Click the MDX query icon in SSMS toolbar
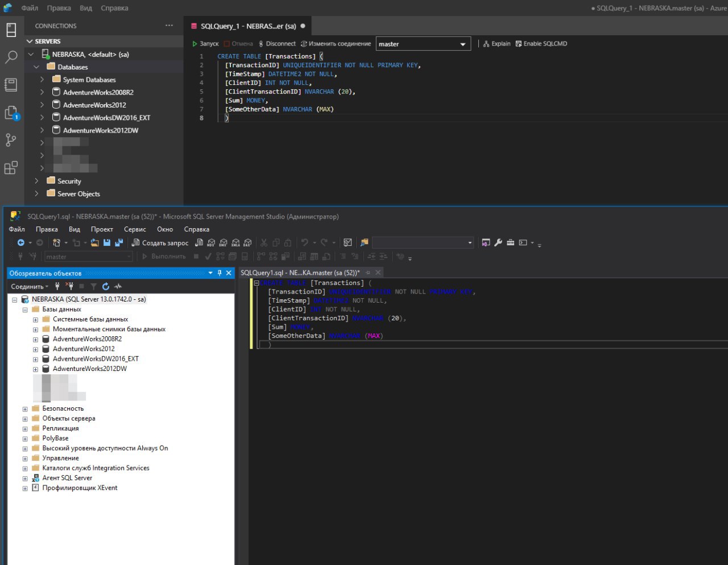 [x=211, y=243]
